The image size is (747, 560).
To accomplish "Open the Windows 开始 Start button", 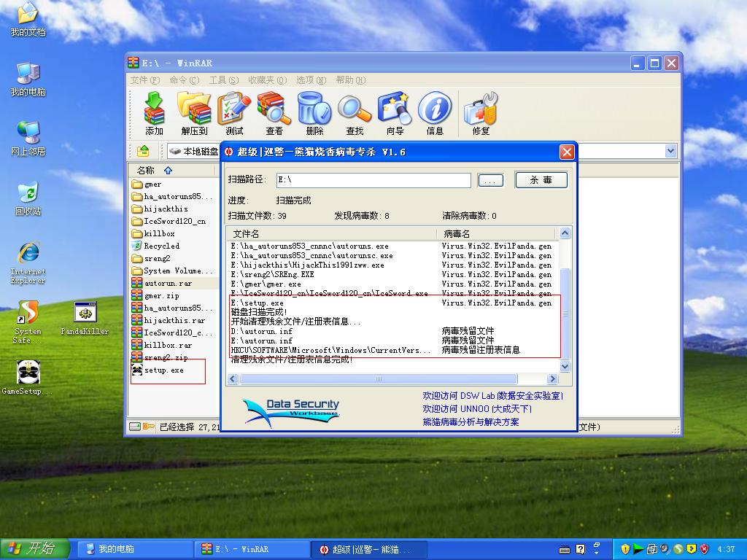I will point(35,549).
